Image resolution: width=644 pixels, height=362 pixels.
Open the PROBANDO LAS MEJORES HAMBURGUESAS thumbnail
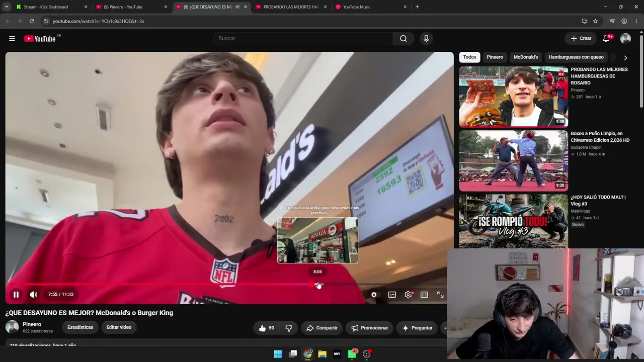513,97
